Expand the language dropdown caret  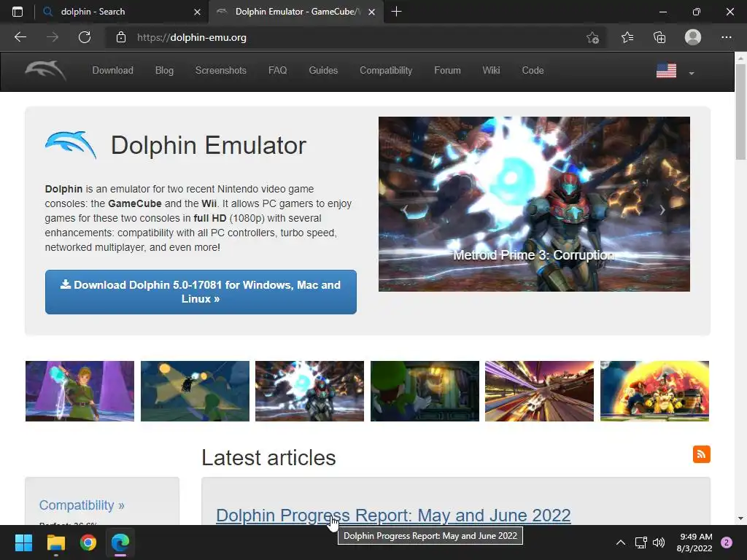(692, 74)
